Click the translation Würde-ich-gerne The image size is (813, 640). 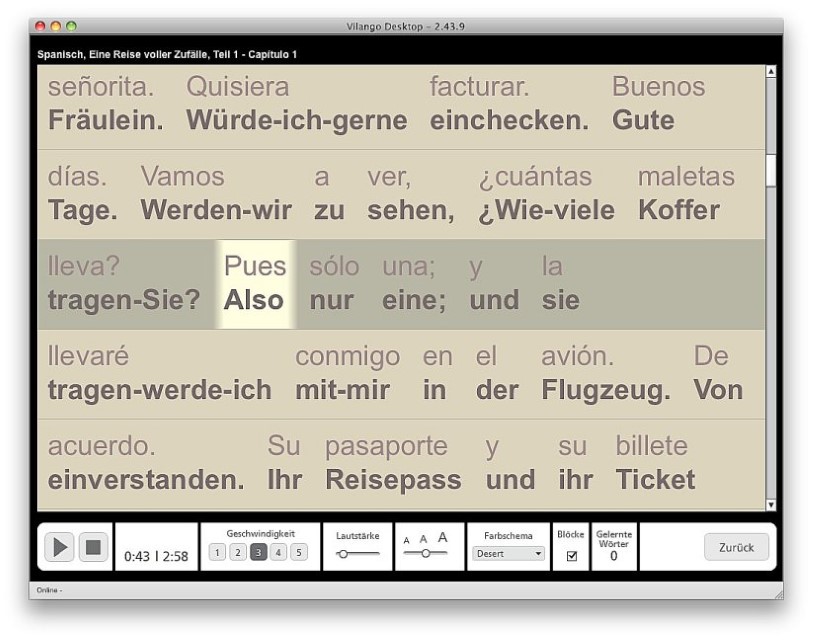pyautogui.click(x=297, y=120)
